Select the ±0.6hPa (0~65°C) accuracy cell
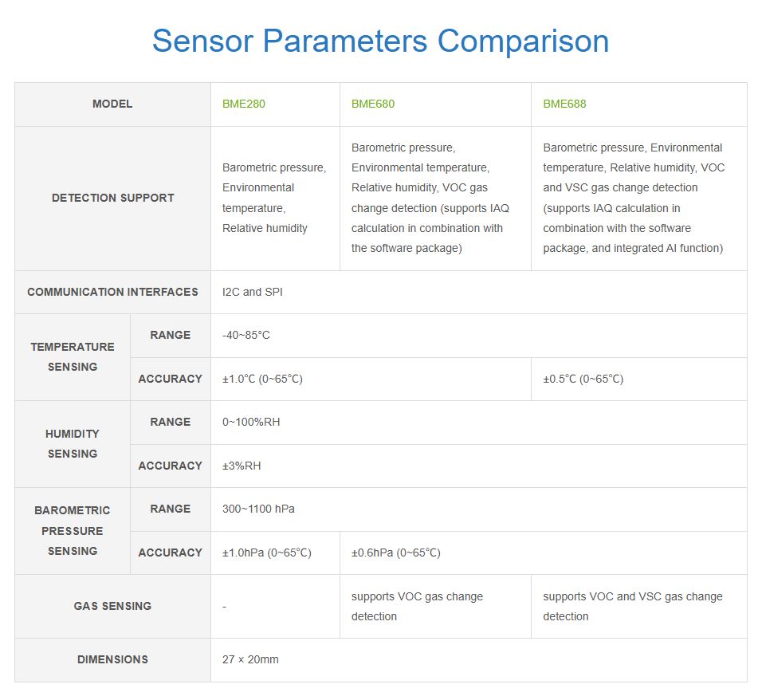Screen dimensions: 758x700 coord(396,553)
